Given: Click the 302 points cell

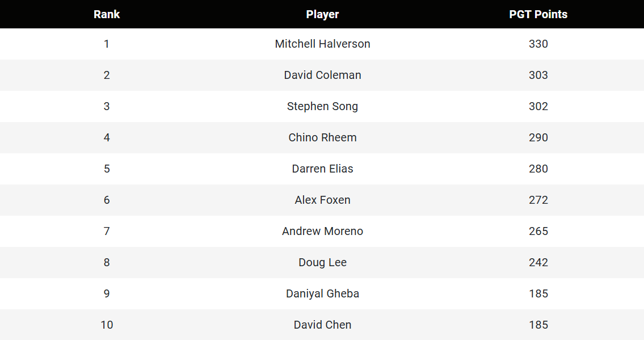Looking at the screenshot, I should (x=538, y=106).
